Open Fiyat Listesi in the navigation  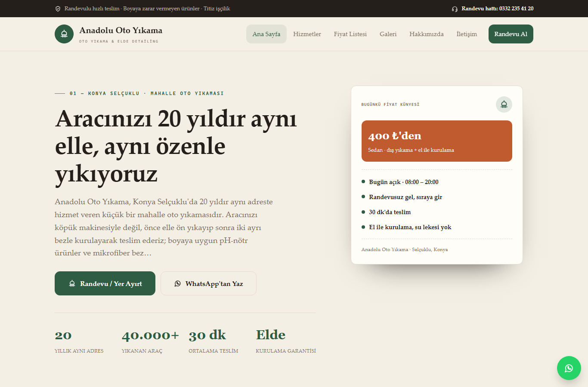click(350, 34)
